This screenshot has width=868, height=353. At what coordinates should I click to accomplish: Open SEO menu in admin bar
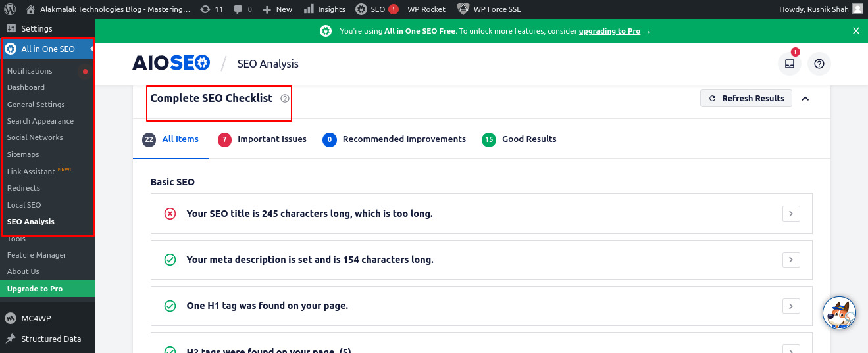pos(377,9)
